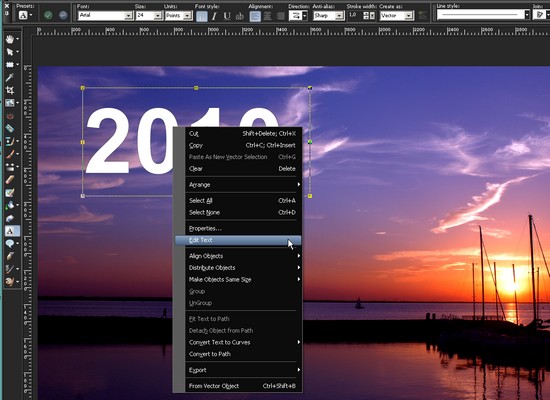The height and width of the screenshot is (400, 550).
Task: Choose the Red Eye tool
Action: pos(10,116)
